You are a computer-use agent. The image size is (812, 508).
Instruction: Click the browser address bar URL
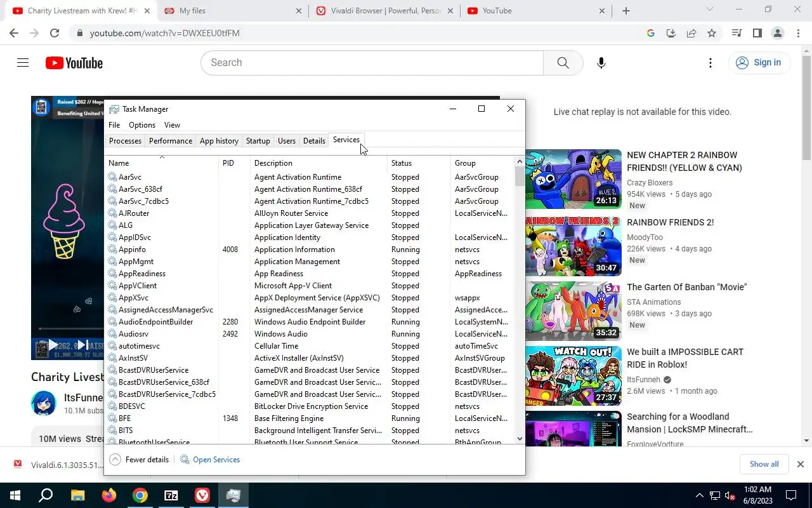pyautogui.click(x=164, y=33)
